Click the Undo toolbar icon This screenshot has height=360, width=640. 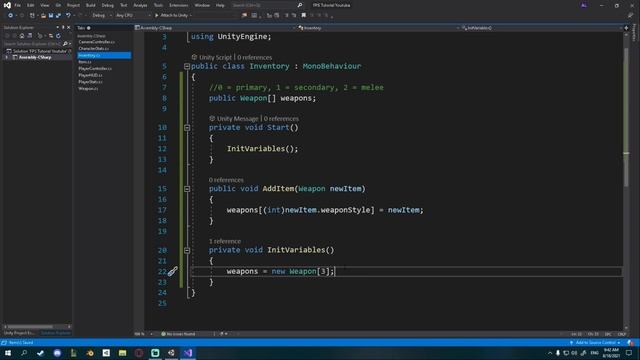tap(68, 16)
